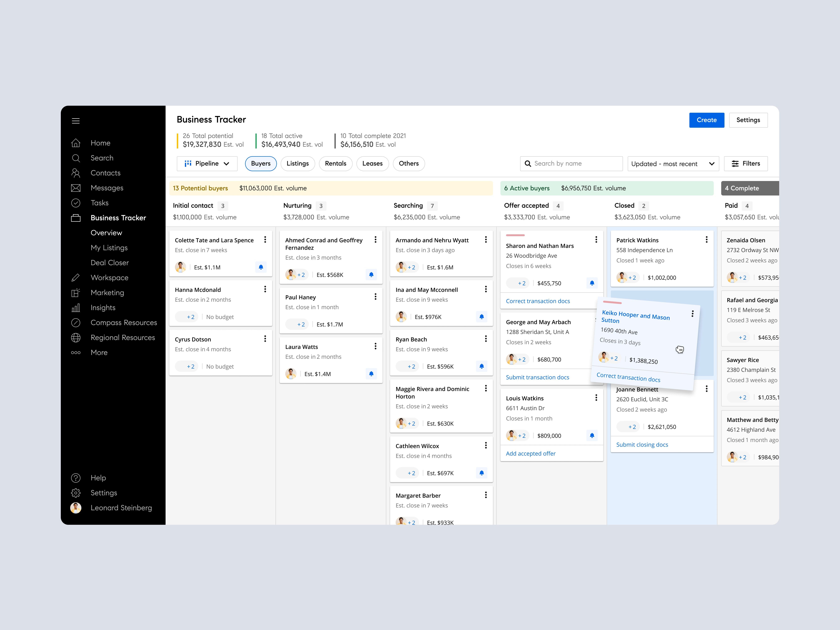The image size is (840, 630).
Task: Open the Filters button
Action: (746, 164)
